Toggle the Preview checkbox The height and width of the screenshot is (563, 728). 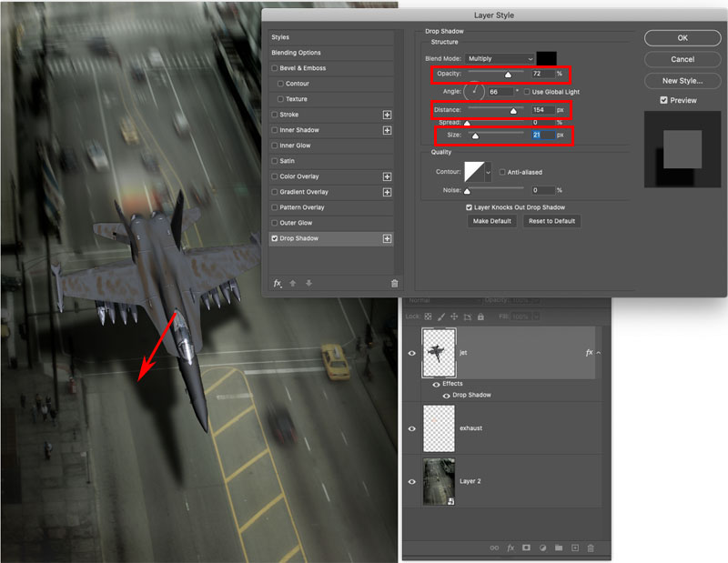tap(664, 100)
